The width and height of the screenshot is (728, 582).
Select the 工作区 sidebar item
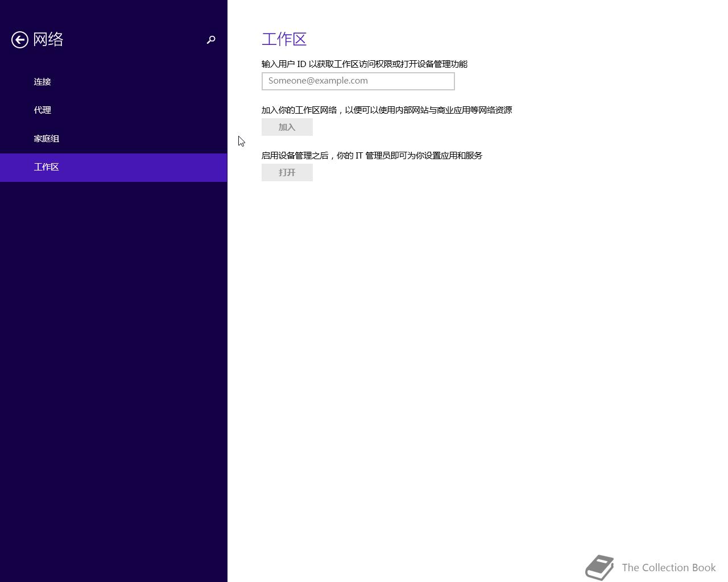(114, 167)
